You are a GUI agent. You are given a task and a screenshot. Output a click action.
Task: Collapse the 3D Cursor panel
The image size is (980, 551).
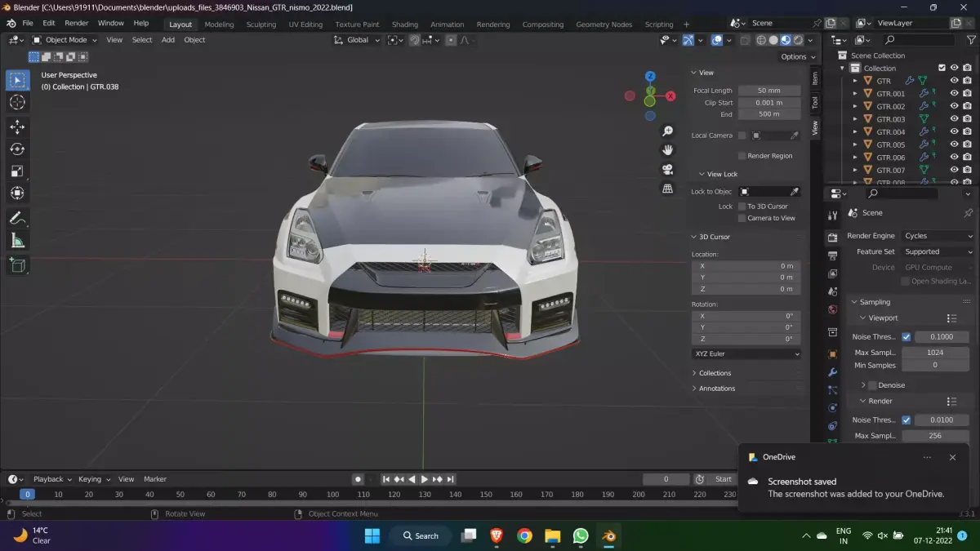pos(714,237)
